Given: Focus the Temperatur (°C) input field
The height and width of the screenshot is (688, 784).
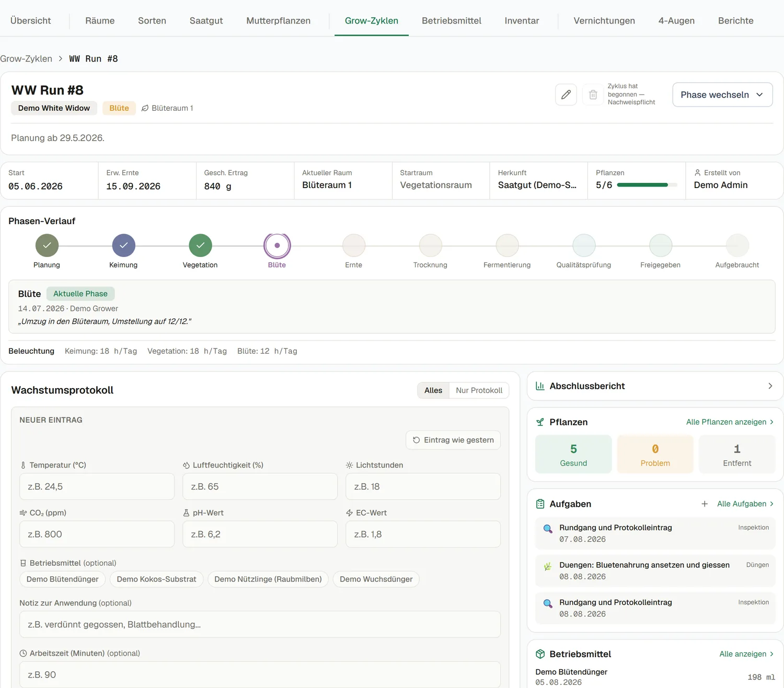Looking at the screenshot, I should (97, 486).
